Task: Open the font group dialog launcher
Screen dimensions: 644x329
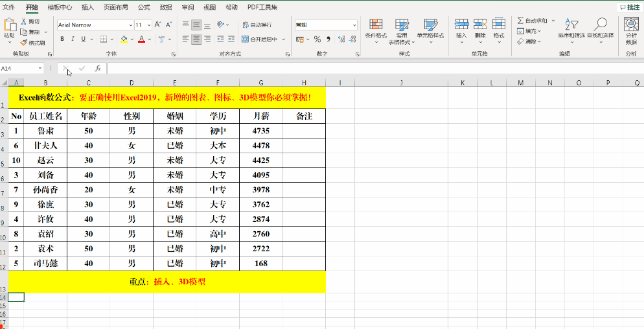Action: (173, 54)
